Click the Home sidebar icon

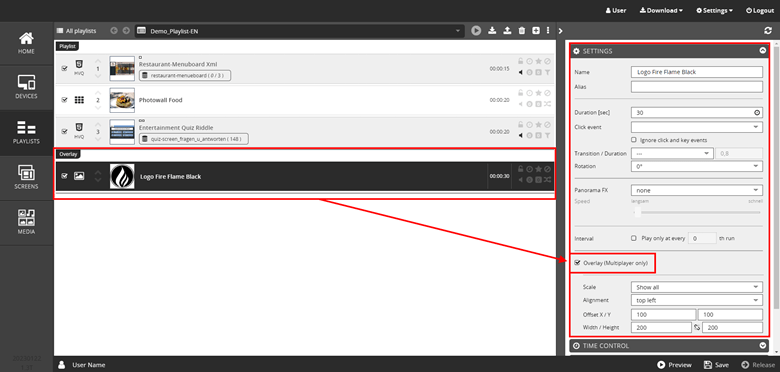(x=26, y=42)
